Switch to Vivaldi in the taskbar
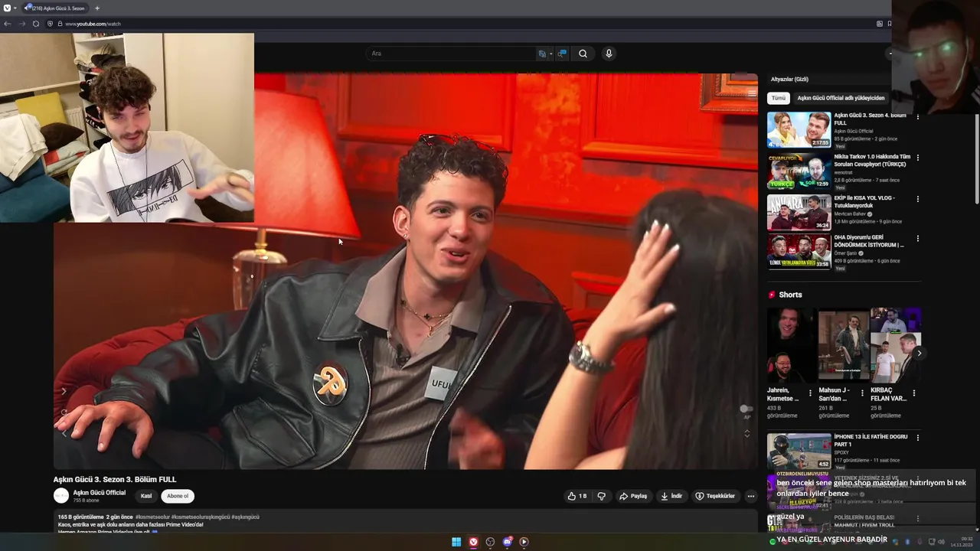The width and height of the screenshot is (980, 551). coord(473,542)
